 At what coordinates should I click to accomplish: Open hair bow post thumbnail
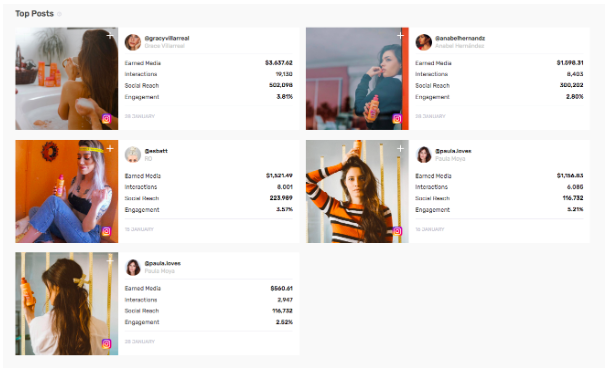coord(67,304)
